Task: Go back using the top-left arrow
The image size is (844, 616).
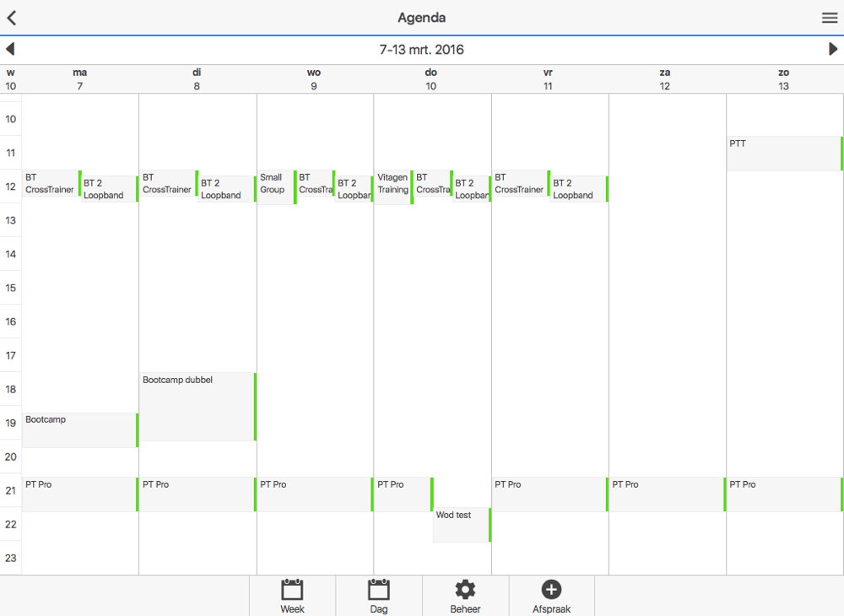Action: (x=12, y=18)
